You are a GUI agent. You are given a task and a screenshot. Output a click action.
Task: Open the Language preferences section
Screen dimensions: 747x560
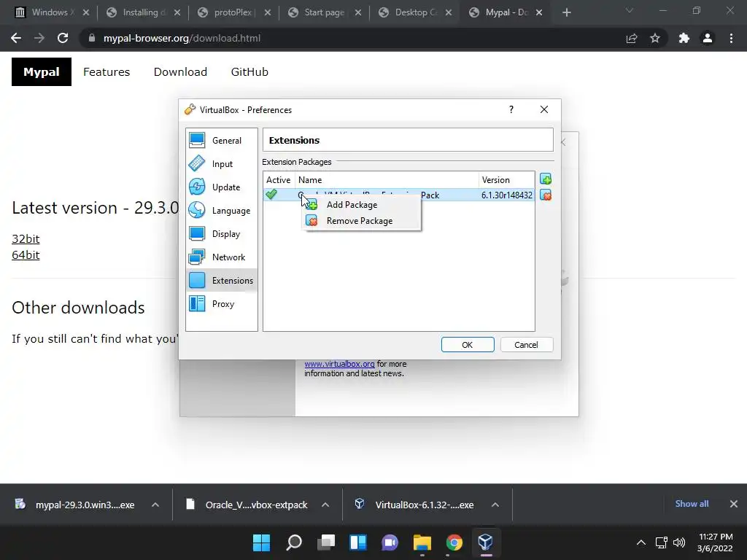coord(222,211)
